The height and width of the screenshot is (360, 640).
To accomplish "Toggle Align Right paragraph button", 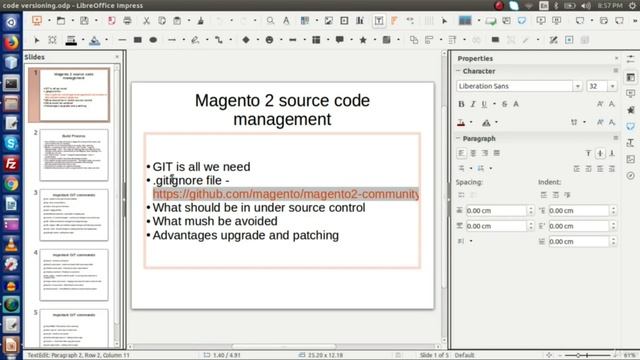I will (x=484, y=153).
